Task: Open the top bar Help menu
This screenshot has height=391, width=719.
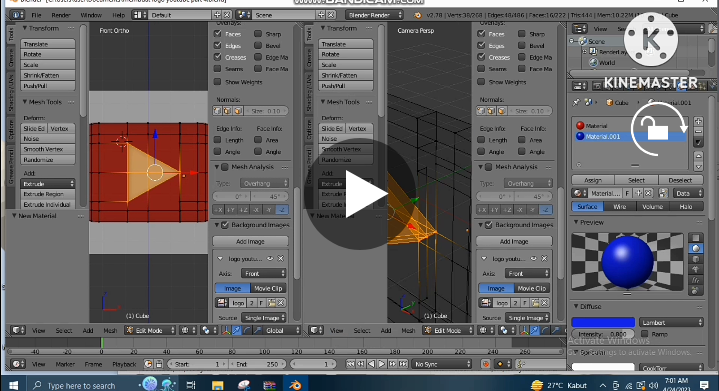Action: 118,15
